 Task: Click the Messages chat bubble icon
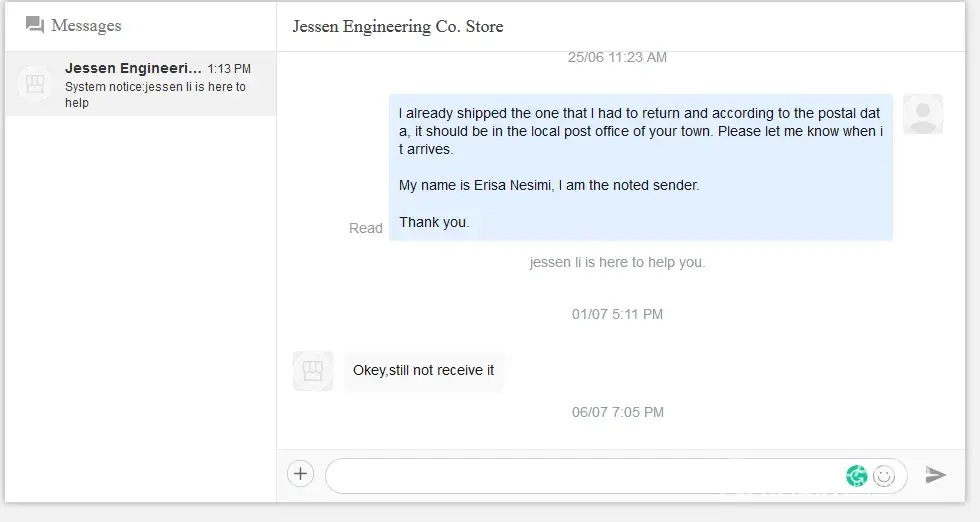tap(35, 25)
